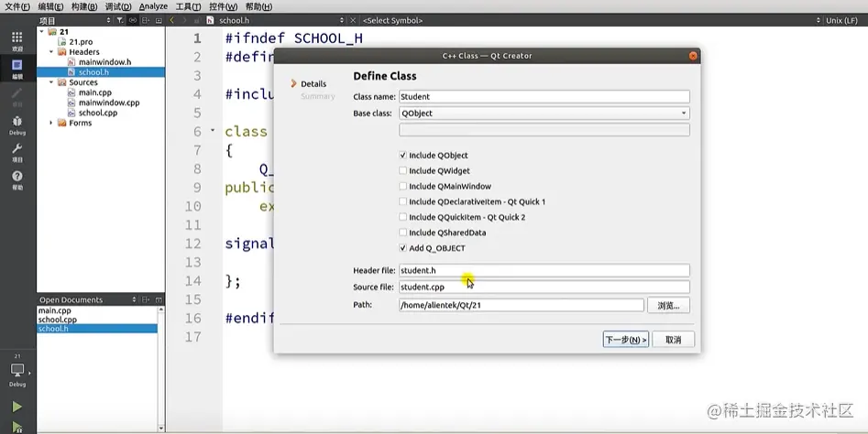
Task: Open the 编辑(E) menu
Action: pos(50,6)
